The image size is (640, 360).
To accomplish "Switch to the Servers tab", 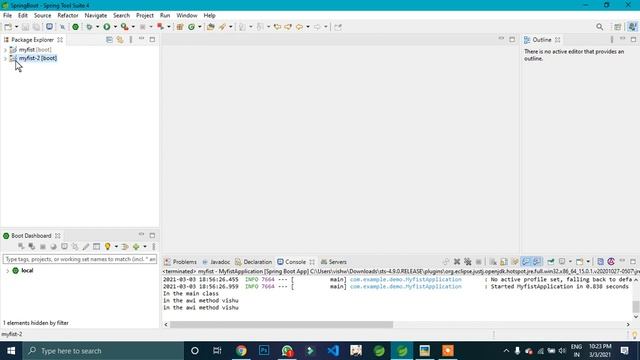I will coord(333,262).
